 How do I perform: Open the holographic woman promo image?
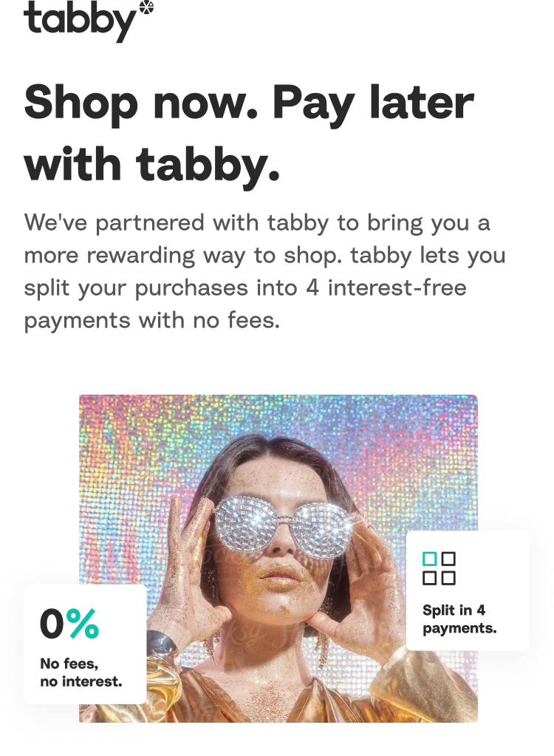278,559
